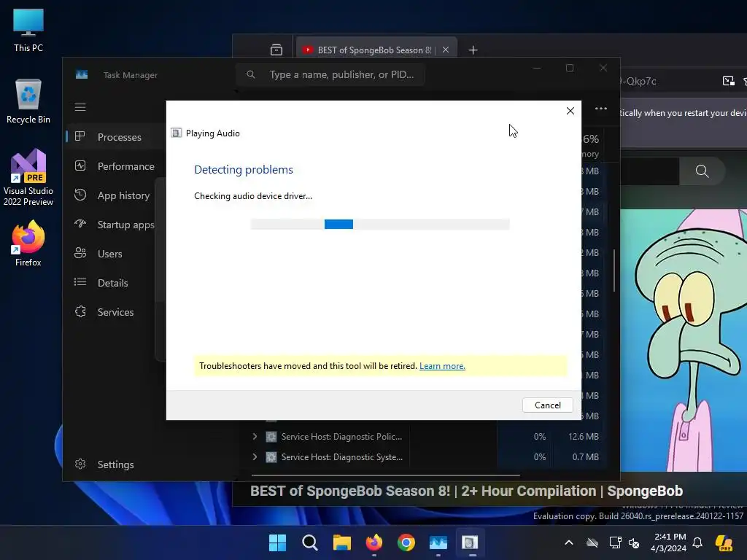Open Startup apps page in Task Manager
This screenshot has height=560, width=747.
115,225
